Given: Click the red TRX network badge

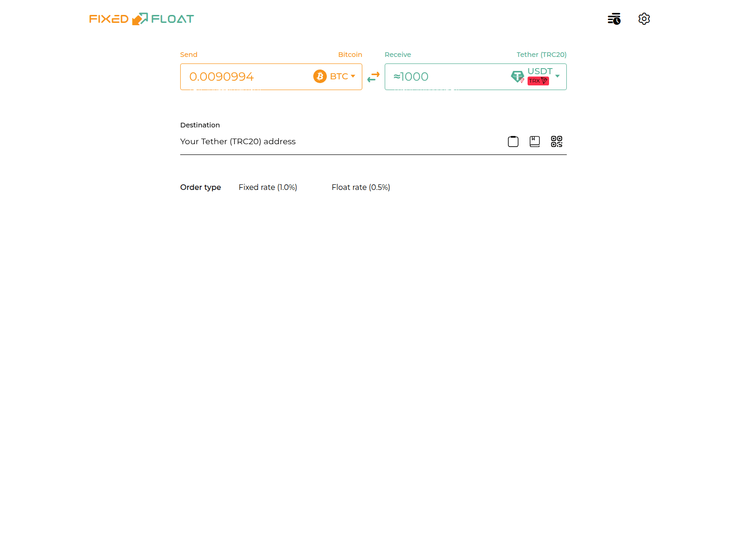Looking at the screenshot, I should tap(538, 81).
